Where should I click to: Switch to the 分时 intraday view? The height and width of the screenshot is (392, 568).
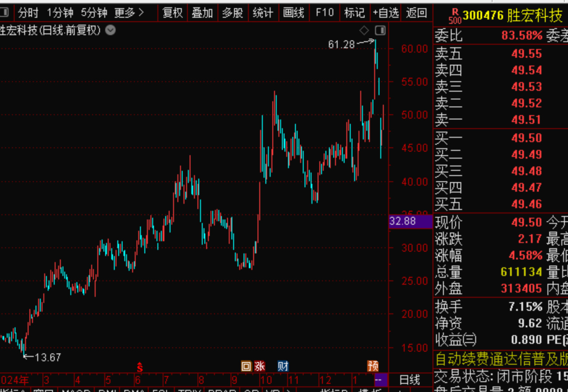coord(28,13)
